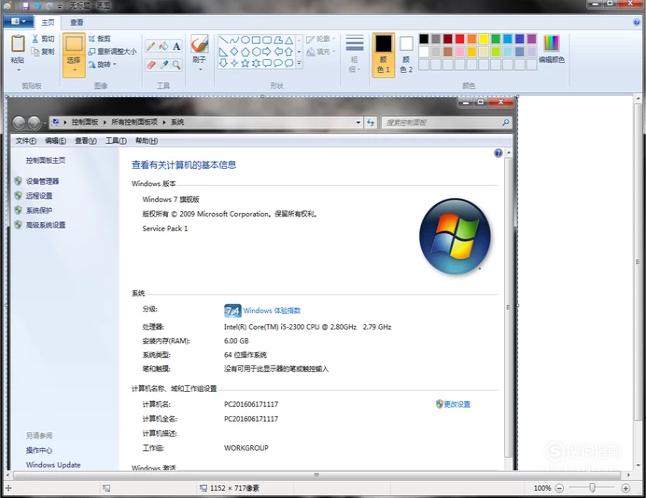Screen dimensions: 646x498
Task: Click the Brushes icon
Action: pyautogui.click(x=199, y=44)
